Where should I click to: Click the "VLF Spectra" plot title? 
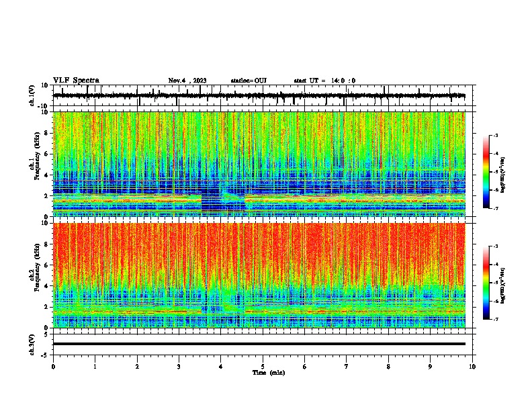point(76,81)
